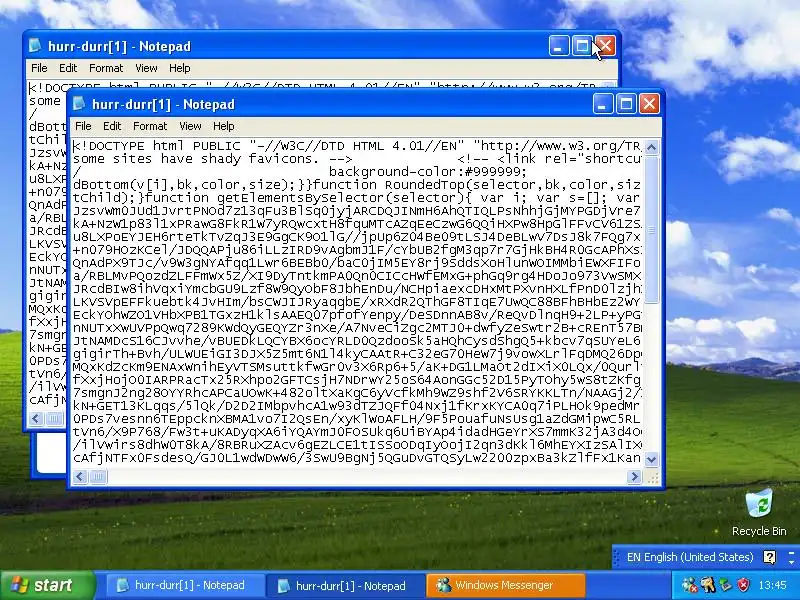Close the front Notepad window
This screenshot has width=800, height=600.
[649, 104]
